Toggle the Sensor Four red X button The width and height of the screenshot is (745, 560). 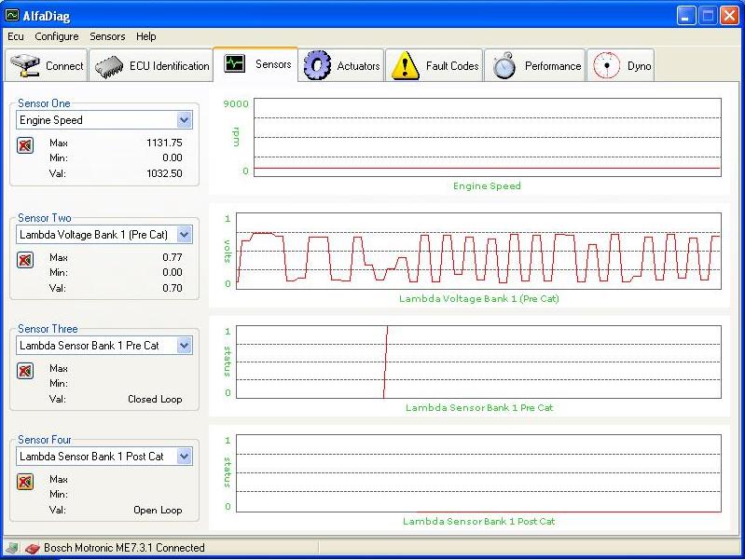[x=25, y=482]
